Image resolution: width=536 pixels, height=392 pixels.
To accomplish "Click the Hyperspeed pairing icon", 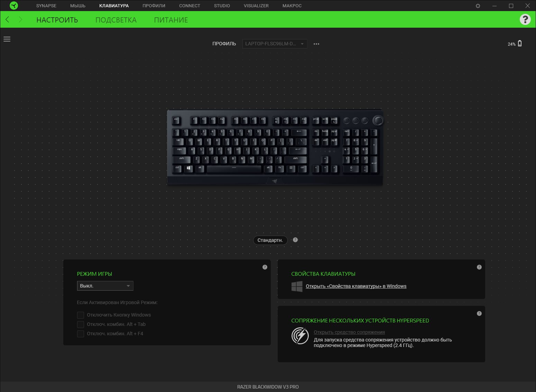I will [x=300, y=336].
